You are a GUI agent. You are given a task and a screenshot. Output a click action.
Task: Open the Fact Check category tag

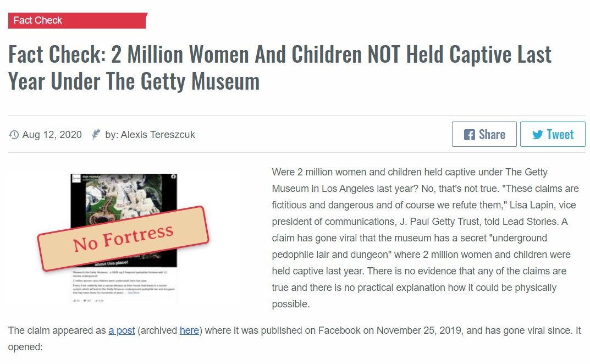[x=37, y=20]
